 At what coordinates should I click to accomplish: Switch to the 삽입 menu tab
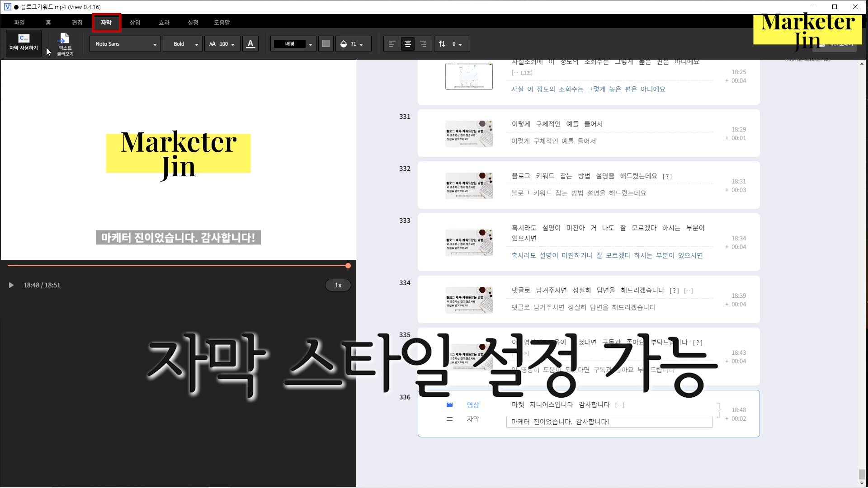(135, 23)
